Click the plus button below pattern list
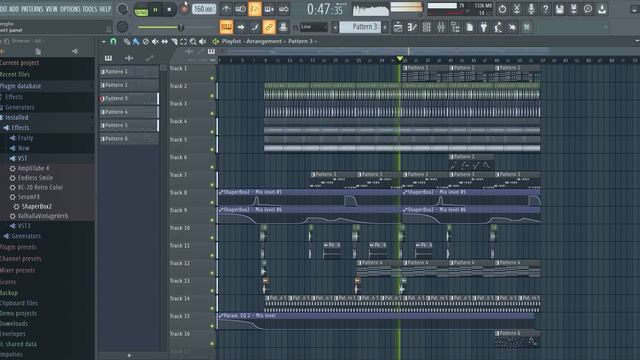This screenshot has width=640, height=360. click(129, 356)
